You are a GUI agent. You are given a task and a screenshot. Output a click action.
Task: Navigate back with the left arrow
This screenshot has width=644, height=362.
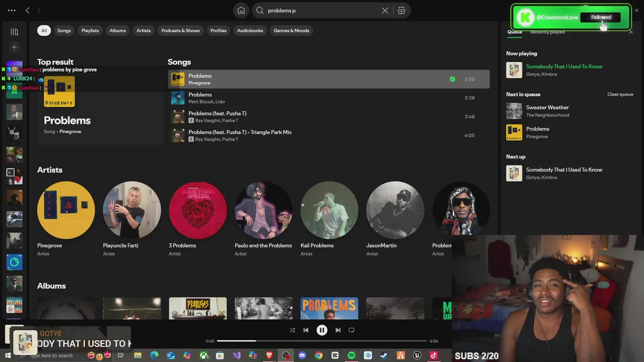(x=28, y=10)
